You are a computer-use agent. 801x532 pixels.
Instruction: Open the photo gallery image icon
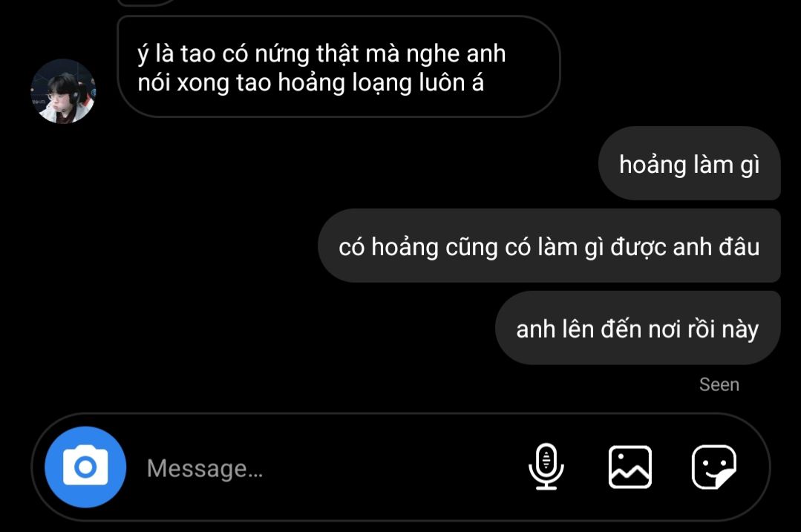(630, 467)
